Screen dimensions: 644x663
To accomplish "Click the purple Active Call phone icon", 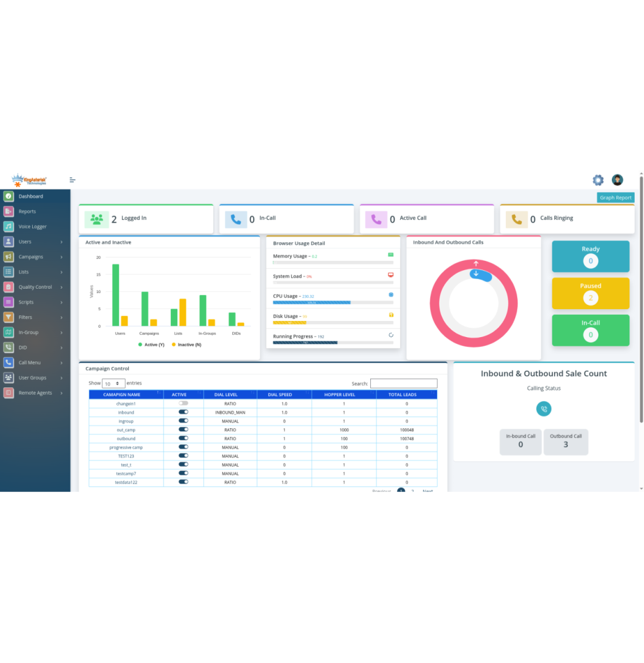I will pyautogui.click(x=376, y=219).
